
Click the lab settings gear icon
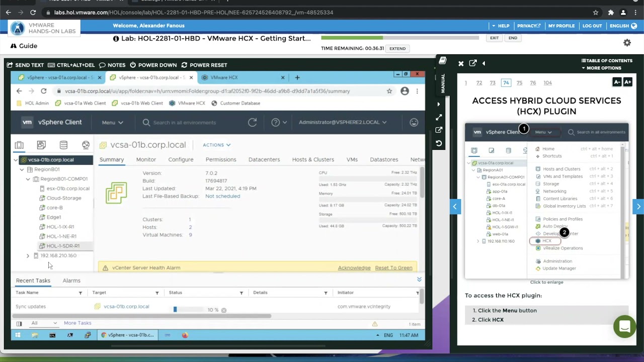point(627,43)
